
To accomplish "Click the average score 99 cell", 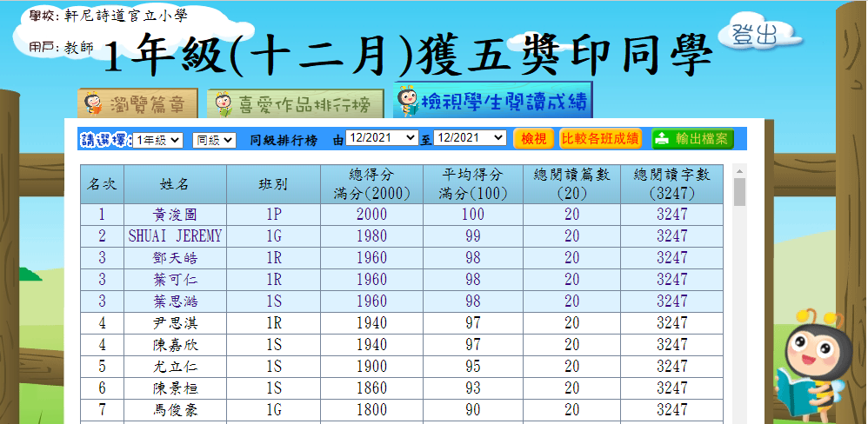I will pyautogui.click(x=473, y=236).
